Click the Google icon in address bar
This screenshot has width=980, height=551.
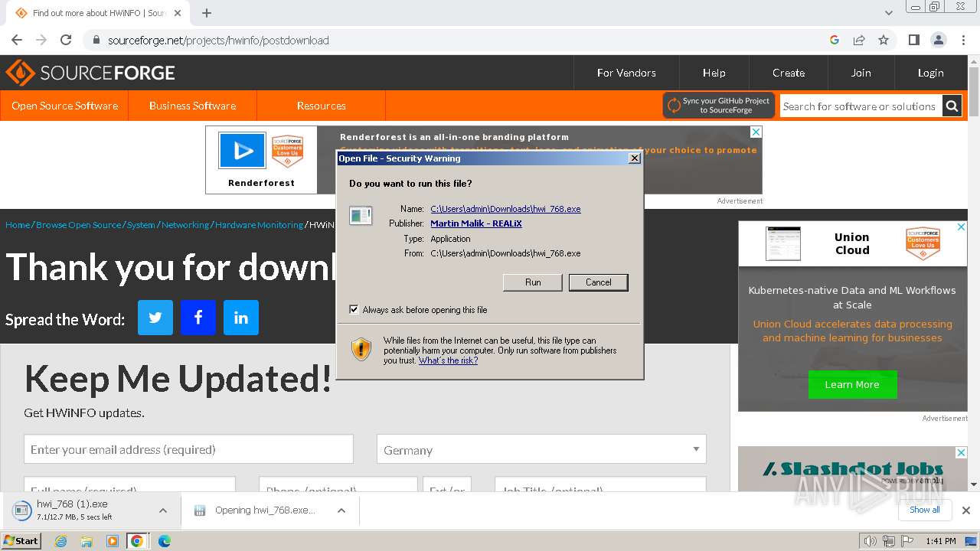[835, 40]
